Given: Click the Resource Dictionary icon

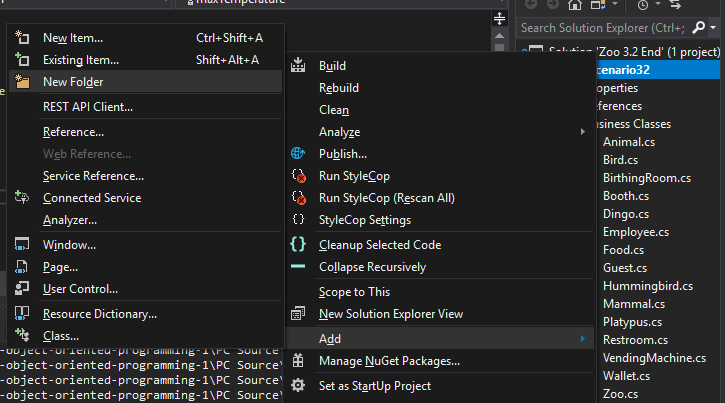Looking at the screenshot, I should click(22, 314).
